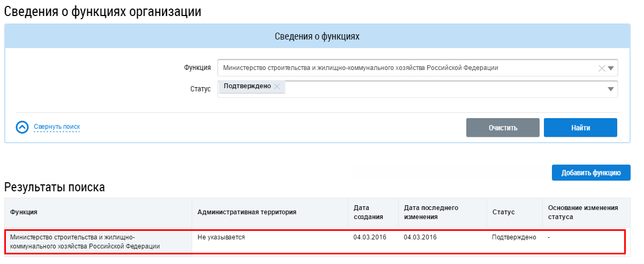Image resolution: width=644 pixels, height=264 pixels.
Task: Click the Административная территория column header
Action: point(247,212)
